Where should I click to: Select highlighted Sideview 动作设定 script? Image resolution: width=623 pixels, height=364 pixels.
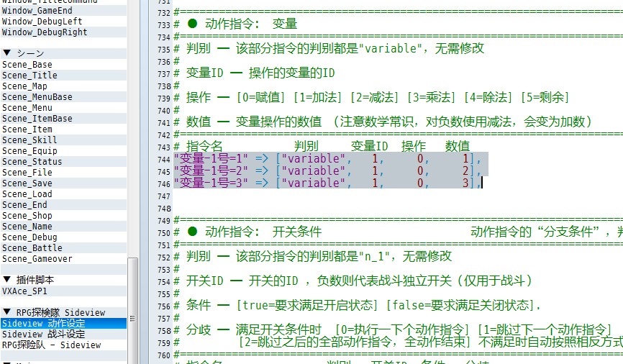coord(63,323)
